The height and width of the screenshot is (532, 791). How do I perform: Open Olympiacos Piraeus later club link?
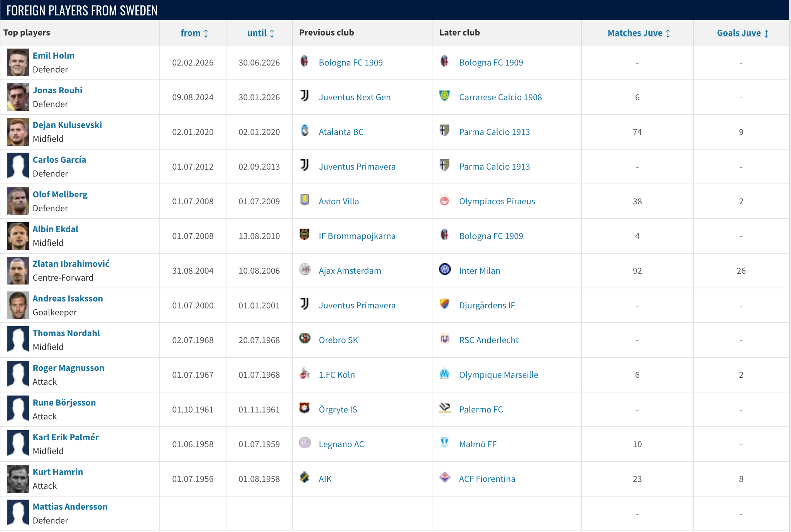497,201
